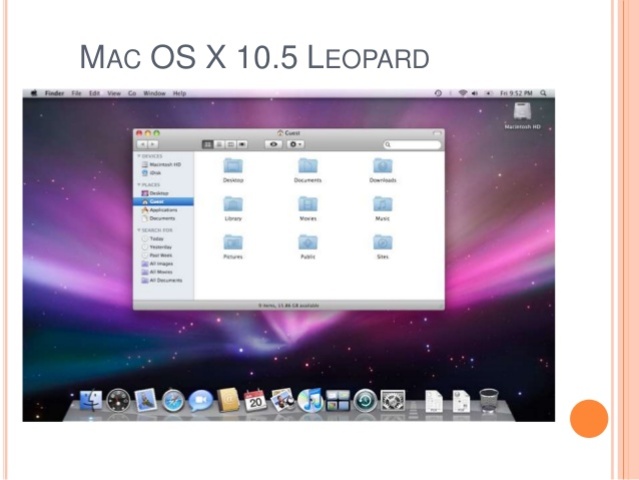Launch Safari compass icon in Dock

coord(173,401)
